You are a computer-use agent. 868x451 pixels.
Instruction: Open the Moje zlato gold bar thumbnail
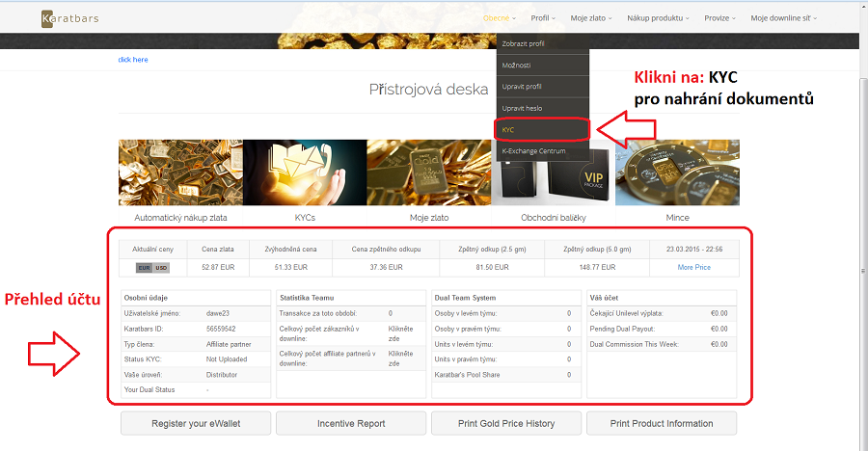[429, 172]
